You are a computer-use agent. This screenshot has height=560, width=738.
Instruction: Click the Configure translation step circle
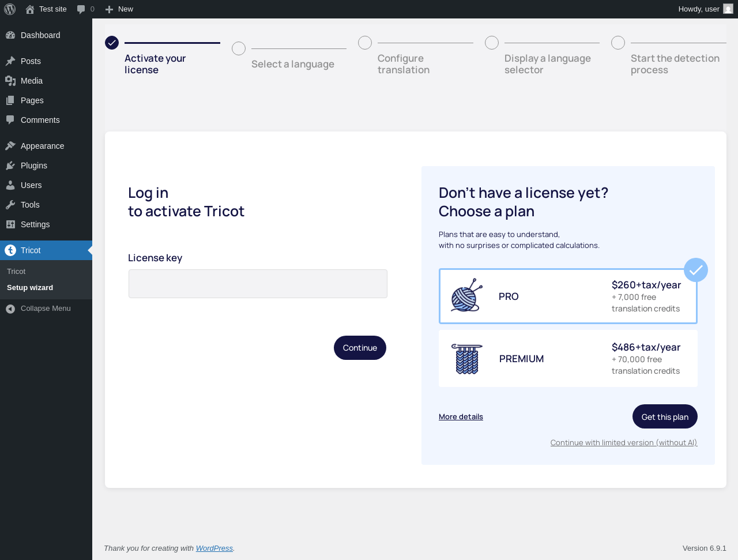pos(365,43)
